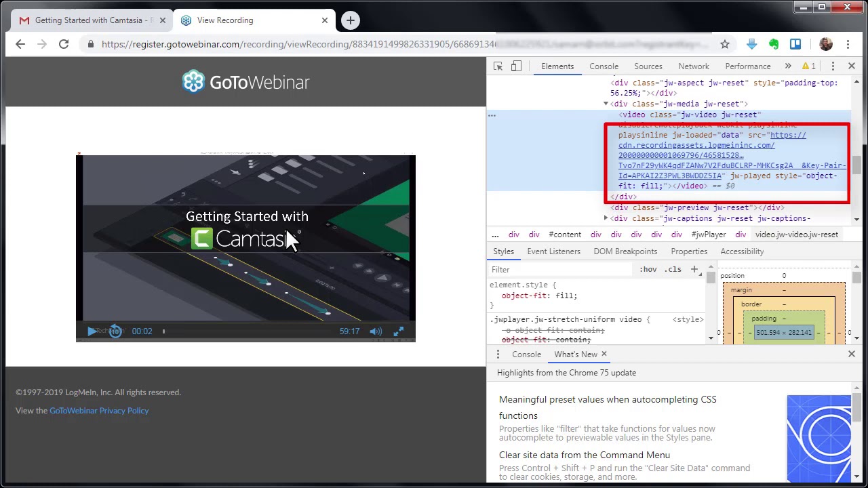Open the GoToWebinar Privacy Policy link
This screenshot has width=868, height=488.
tap(99, 411)
